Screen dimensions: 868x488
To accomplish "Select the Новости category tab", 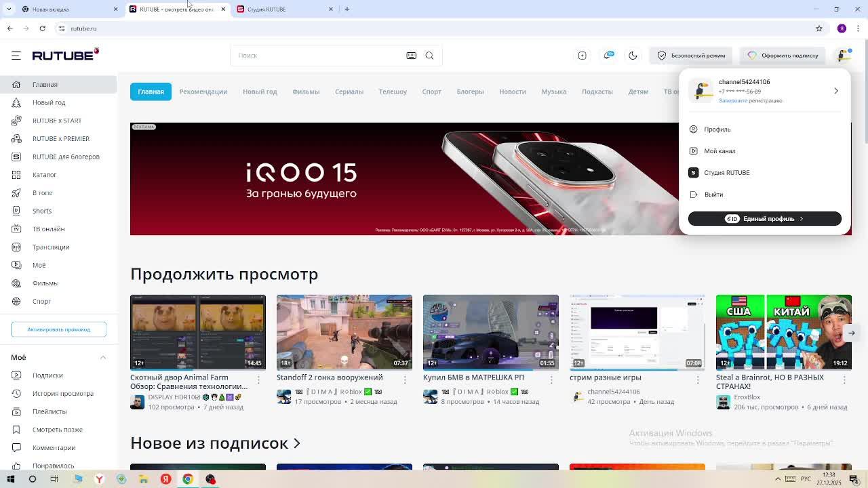I will coord(513,91).
